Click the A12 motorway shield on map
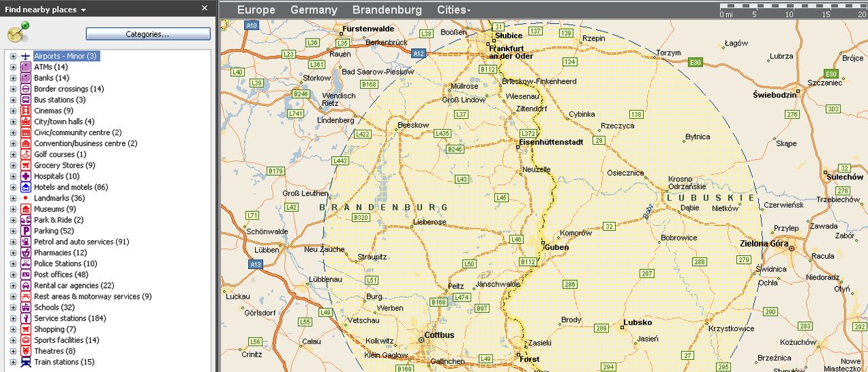 (418, 53)
